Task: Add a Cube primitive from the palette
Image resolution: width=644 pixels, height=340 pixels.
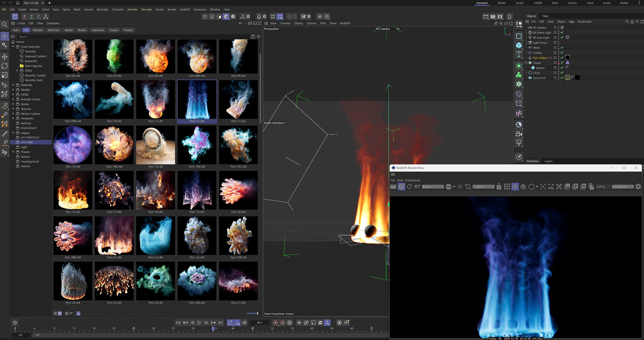Action: point(519,45)
